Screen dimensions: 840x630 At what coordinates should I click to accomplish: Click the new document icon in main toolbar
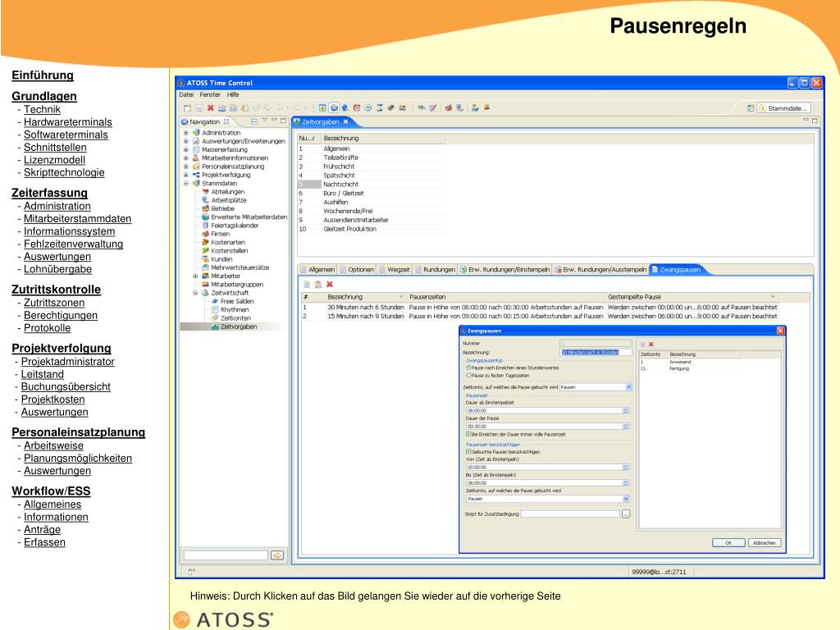[188, 108]
